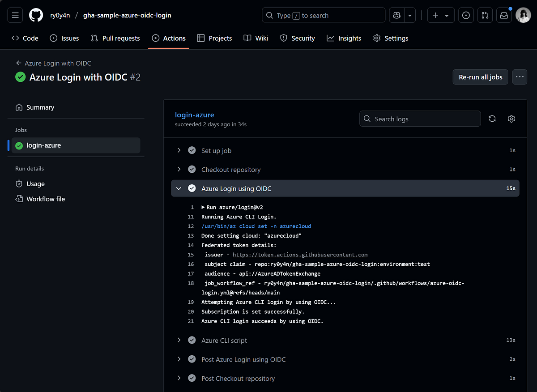
Task: Switch to the Actions tab
Action: (169, 38)
